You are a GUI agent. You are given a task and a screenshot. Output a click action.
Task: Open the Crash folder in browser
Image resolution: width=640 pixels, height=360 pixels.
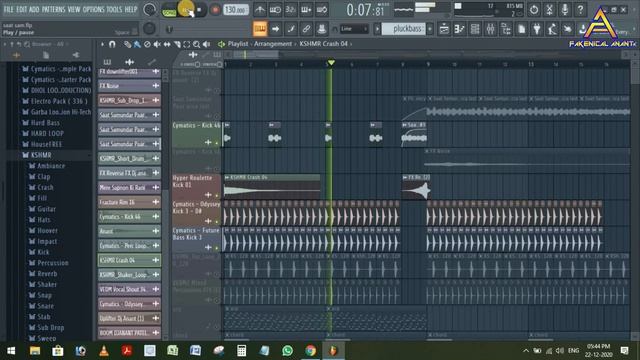45,187
